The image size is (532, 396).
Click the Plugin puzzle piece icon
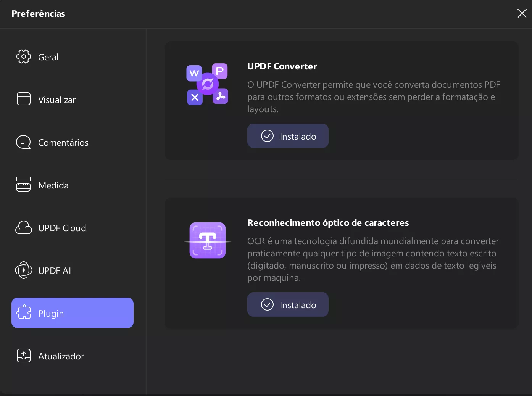24,312
